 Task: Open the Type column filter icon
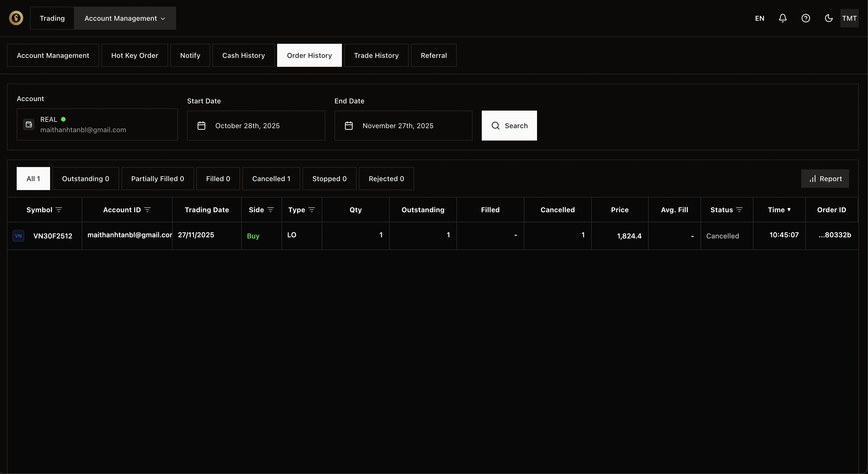point(312,210)
